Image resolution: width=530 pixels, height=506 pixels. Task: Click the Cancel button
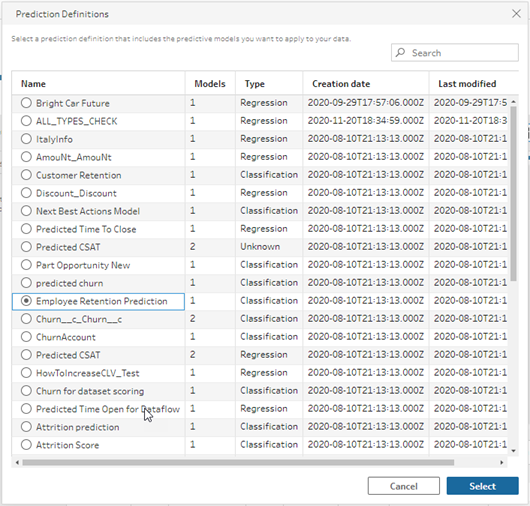click(x=404, y=486)
